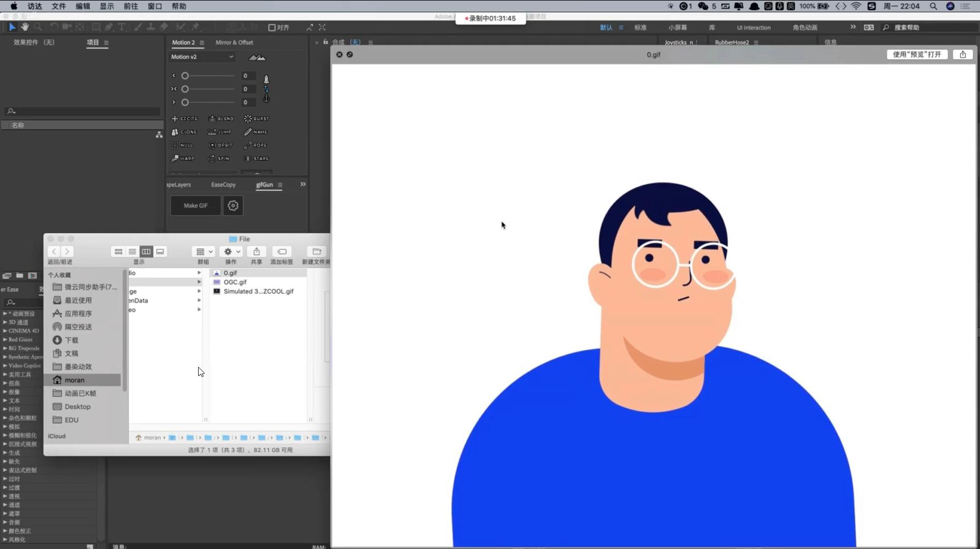Open the Finder action gear dropdown

click(x=231, y=252)
